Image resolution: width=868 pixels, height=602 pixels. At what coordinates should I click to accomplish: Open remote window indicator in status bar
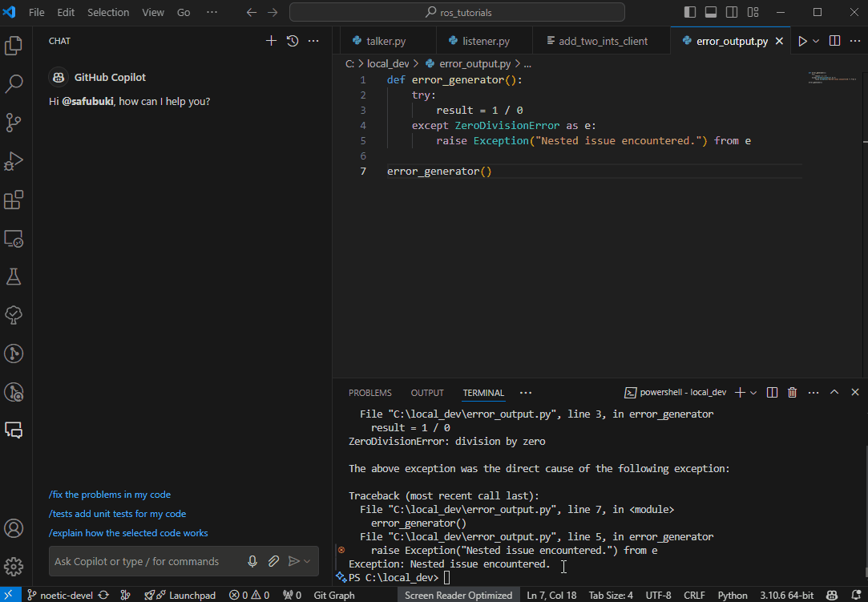pos(10,595)
